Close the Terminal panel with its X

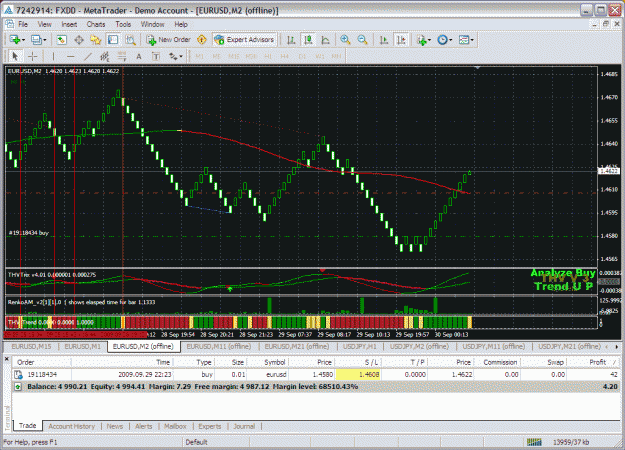tap(7, 359)
